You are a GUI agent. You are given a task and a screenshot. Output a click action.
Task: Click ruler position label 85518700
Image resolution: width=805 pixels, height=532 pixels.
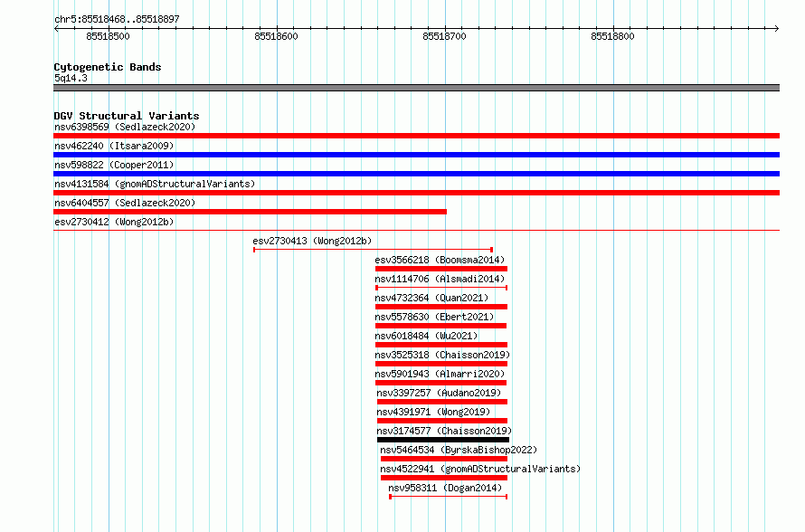pos(445,36)
